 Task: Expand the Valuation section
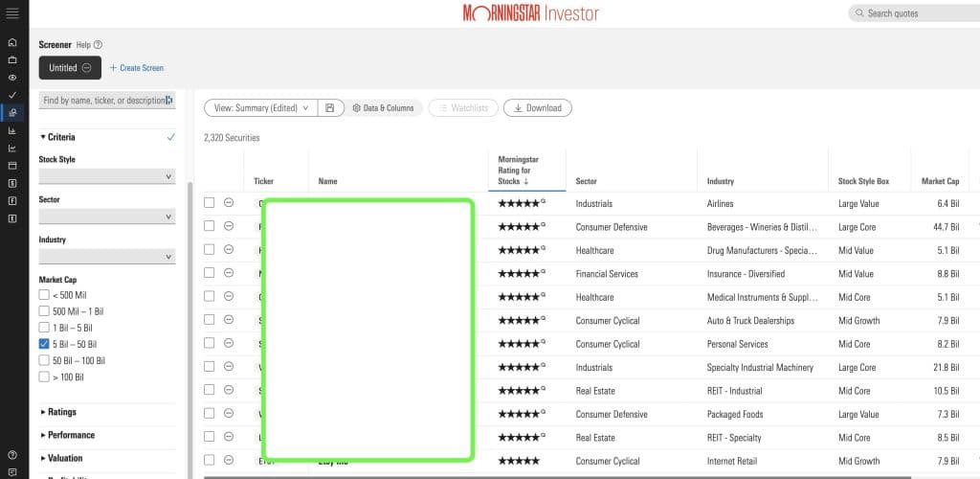click(x=61, y=458)
